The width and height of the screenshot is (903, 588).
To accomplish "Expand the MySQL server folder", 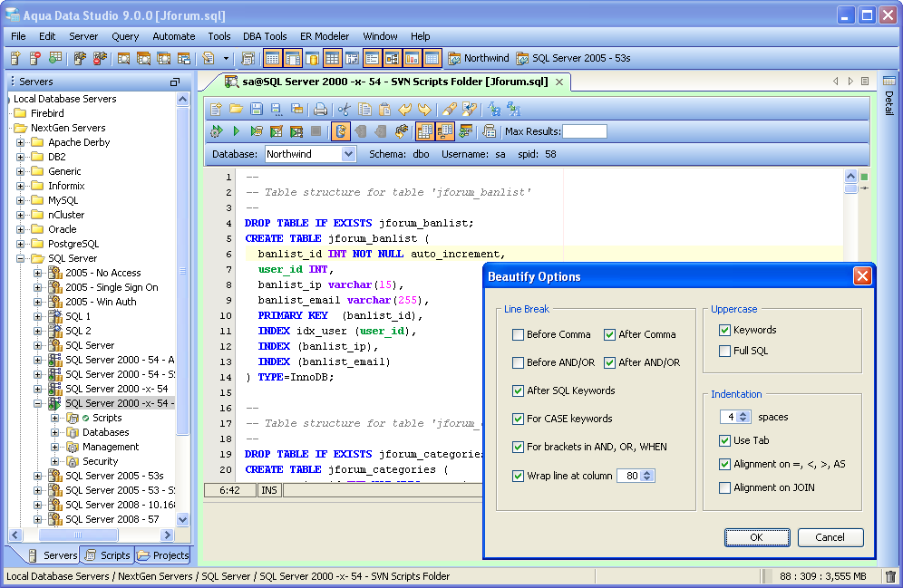I will 21,200.
